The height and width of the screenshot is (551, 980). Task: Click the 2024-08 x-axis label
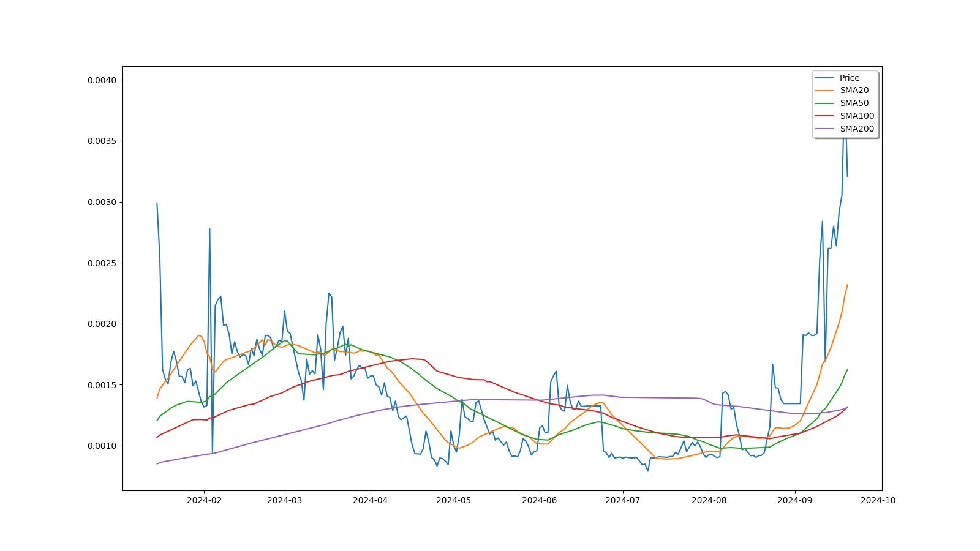[709, 500]
